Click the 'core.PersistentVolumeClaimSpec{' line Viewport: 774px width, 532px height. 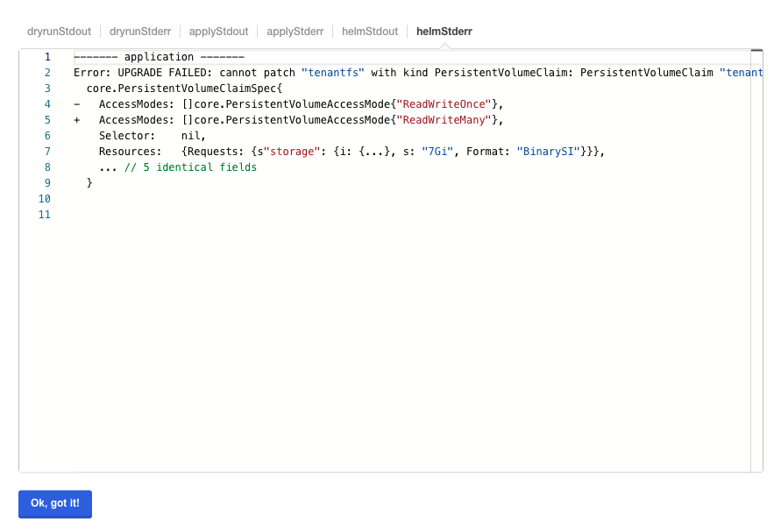pos(184,89)
